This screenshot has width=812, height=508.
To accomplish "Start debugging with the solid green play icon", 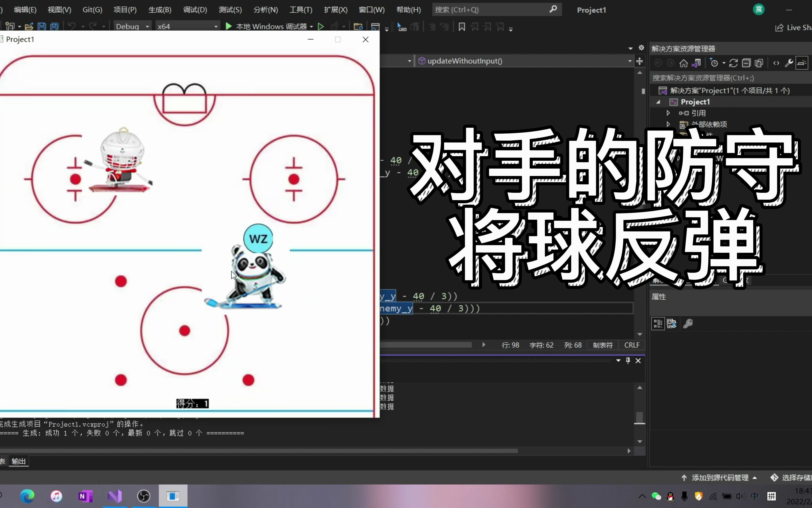I will [229, 26].
